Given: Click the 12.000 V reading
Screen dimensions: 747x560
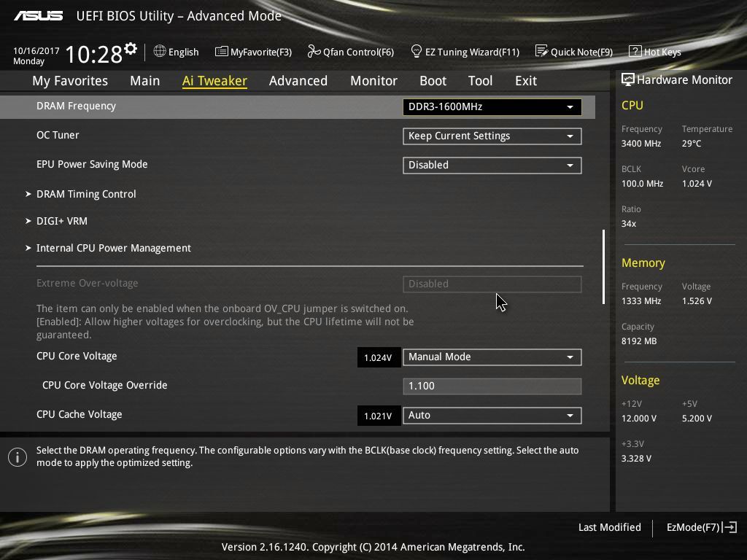Looking at the screenshot, I should pos(638,418).
